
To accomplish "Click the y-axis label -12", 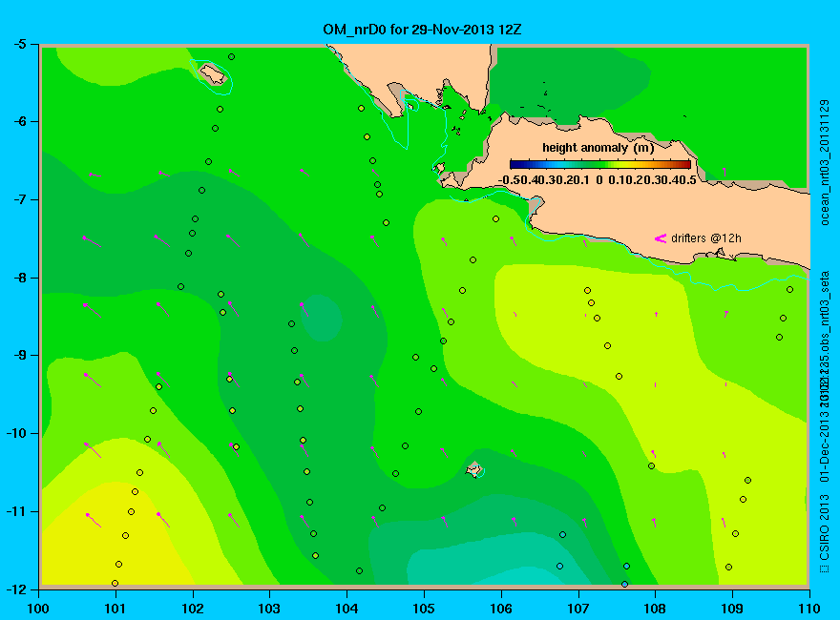I will 15,589.
